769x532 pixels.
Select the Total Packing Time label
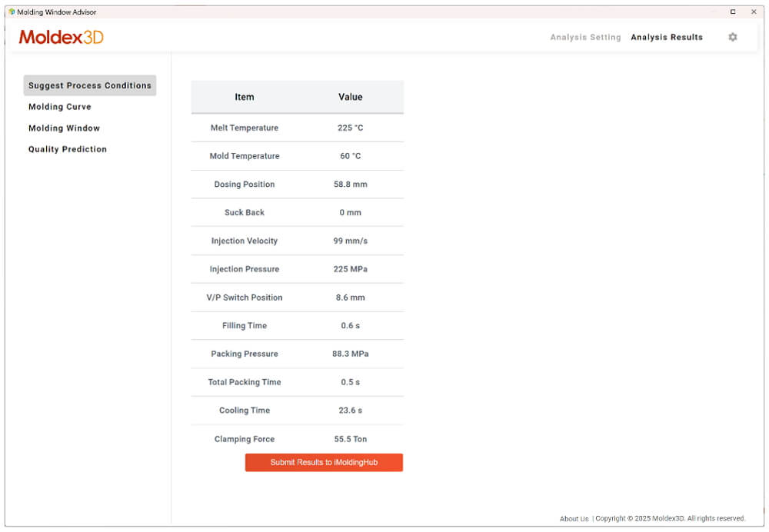click(x=245, y=382)
